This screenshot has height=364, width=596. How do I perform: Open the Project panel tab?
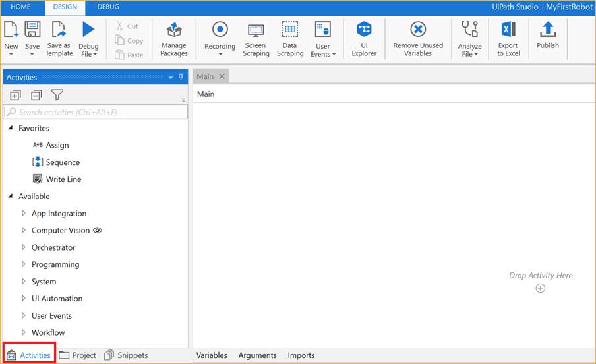78,355
